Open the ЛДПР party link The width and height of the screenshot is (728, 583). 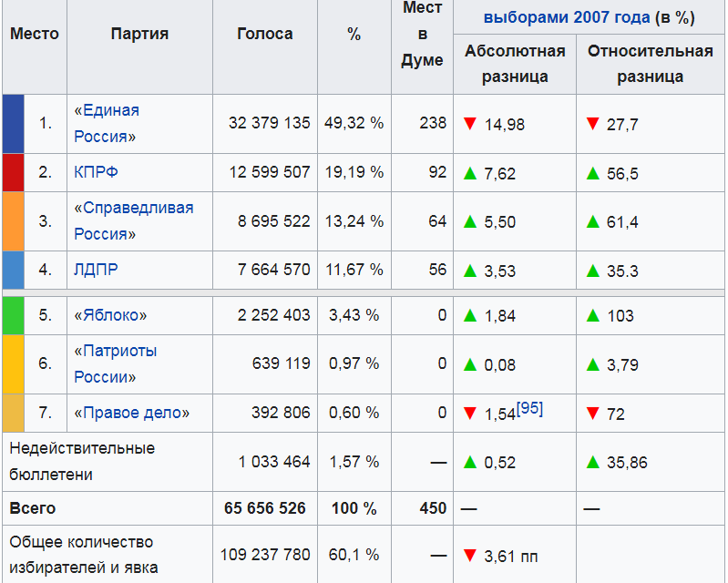pyautogui.click(x=96, y=270)
